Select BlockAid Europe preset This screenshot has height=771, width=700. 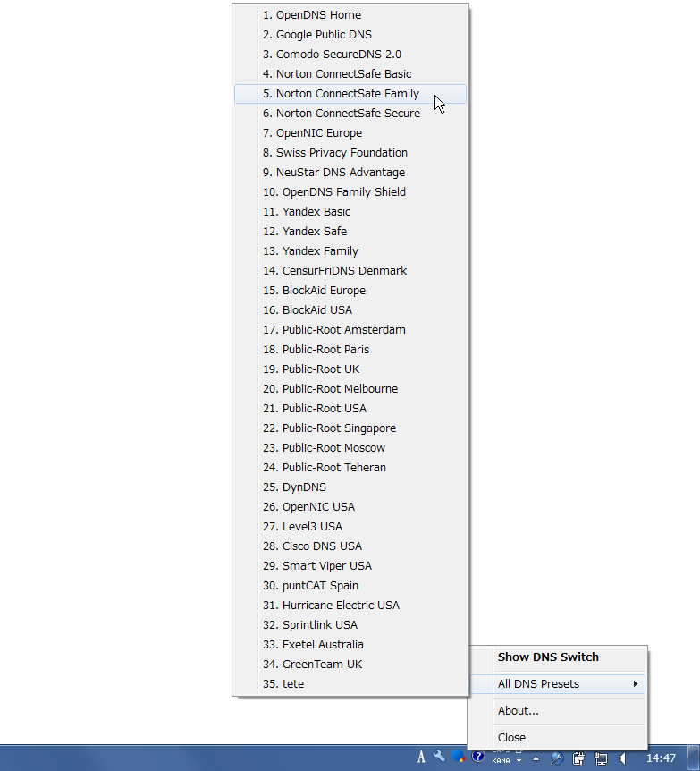pos(350,291)
